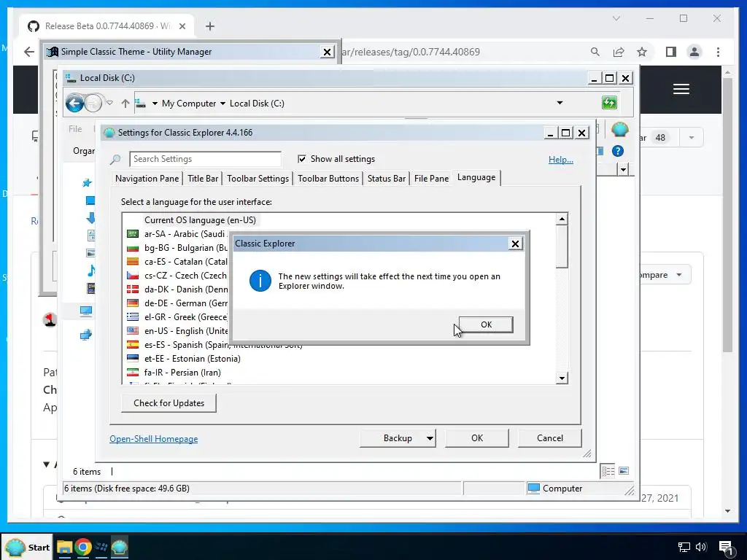Viewport: 747px width, 560px height.
Task: Open Classic Explorer shell settings icon
Action: (620, 130)
